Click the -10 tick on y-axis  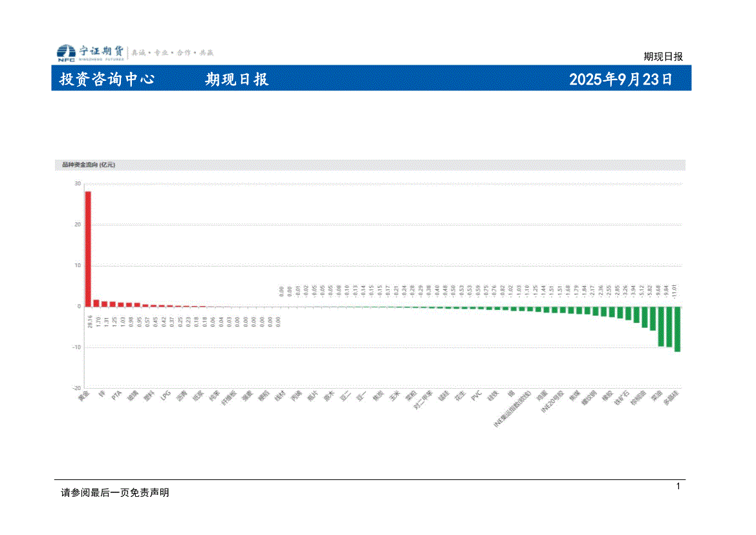[x=76, y=347]
